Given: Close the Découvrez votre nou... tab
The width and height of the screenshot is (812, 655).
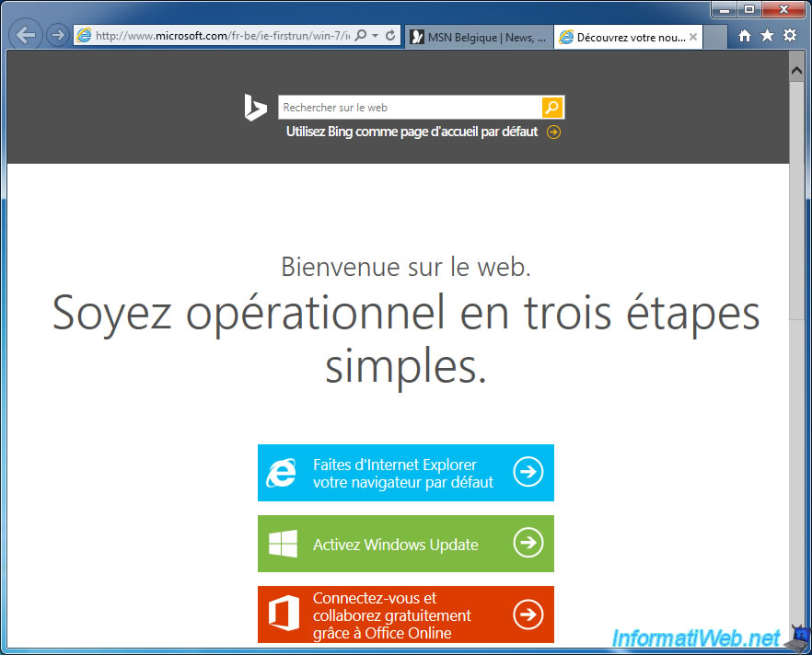Looking at the screenshot, I should pyautogui.click(x=693, y=37).
